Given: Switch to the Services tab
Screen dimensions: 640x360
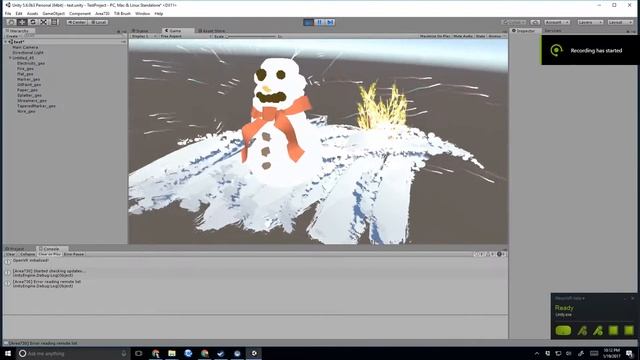Looking at the screenshot, I should pos(553,31).
